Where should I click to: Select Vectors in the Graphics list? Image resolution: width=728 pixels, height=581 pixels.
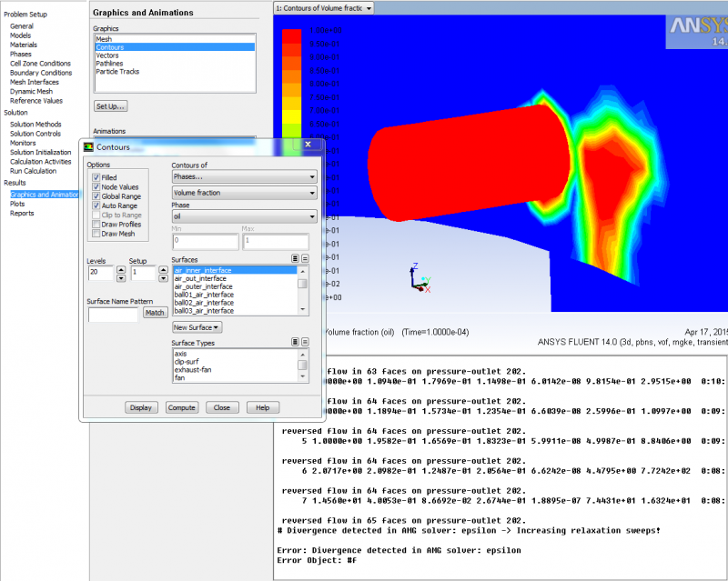(x=175, y=55)
